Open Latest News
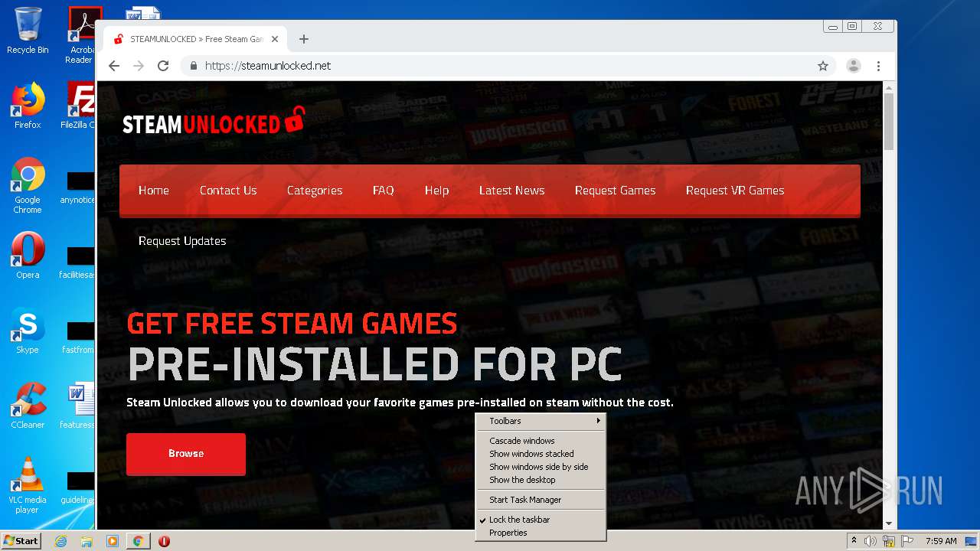 pos(512,191)
